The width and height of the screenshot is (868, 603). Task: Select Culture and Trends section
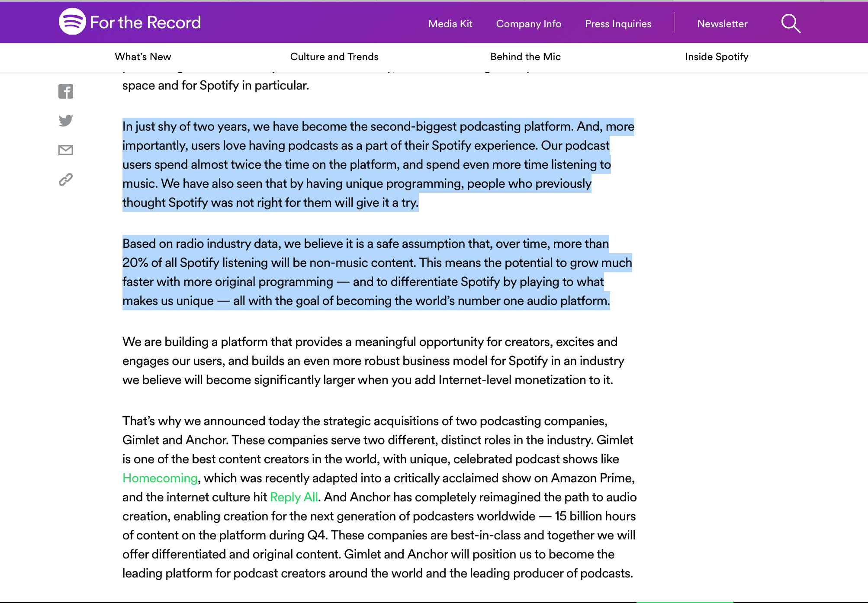pyautogui.click(x=334, y=57)
